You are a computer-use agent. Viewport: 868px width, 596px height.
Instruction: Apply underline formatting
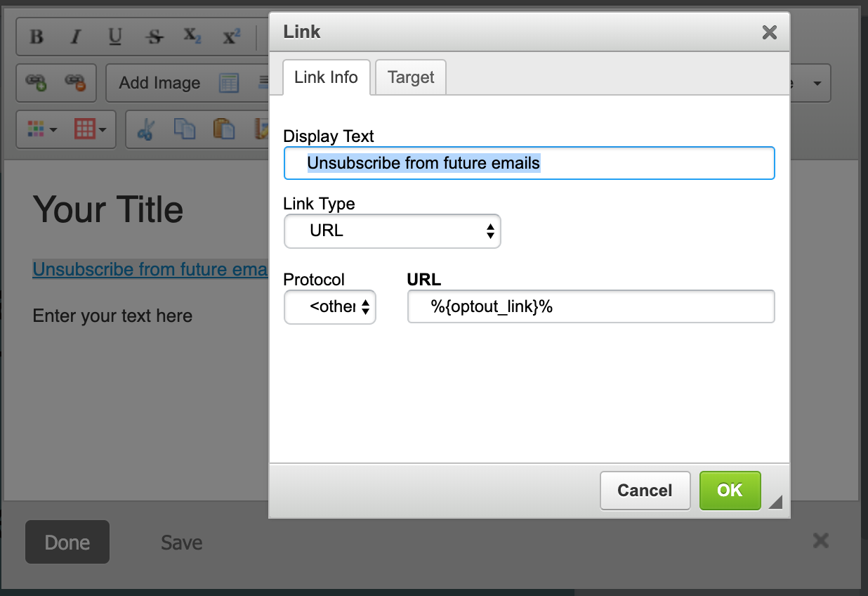[x=115, y=37]
